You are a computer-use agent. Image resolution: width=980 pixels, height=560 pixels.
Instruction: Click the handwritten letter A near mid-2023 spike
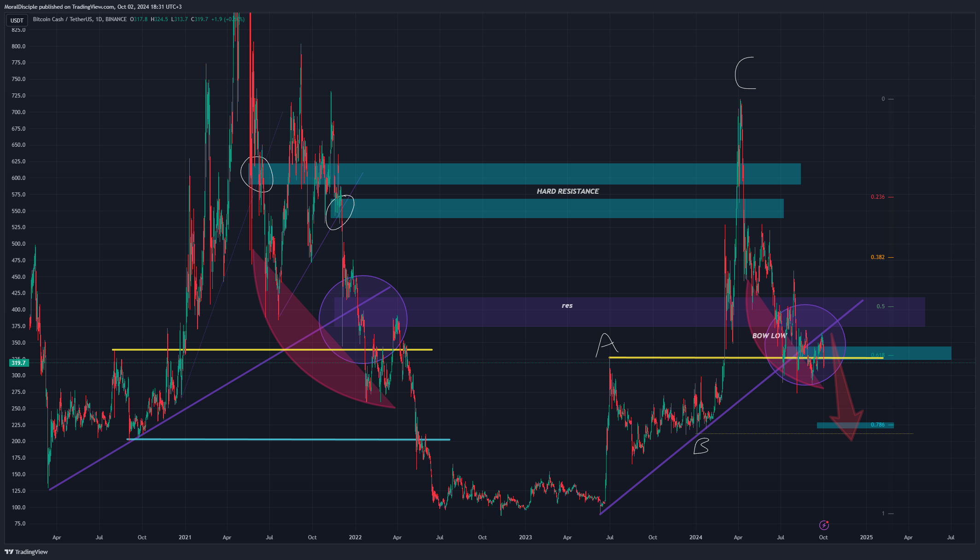606,345
